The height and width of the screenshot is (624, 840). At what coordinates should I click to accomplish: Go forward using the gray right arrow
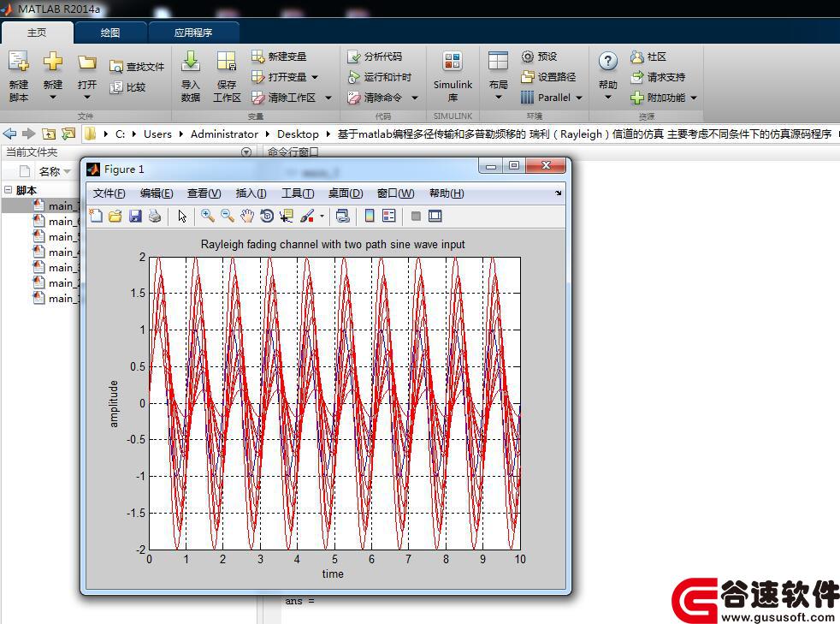click(x=28, y=134)
